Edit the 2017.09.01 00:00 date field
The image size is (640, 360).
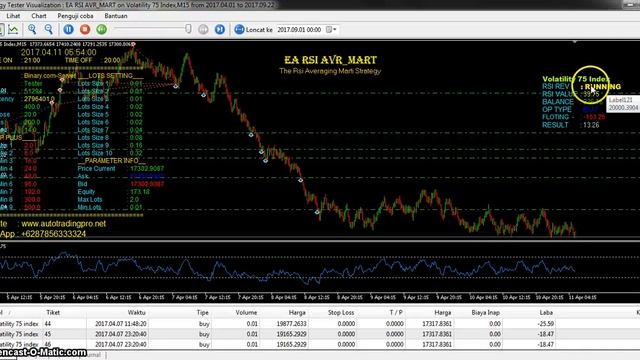coord(300,30)
